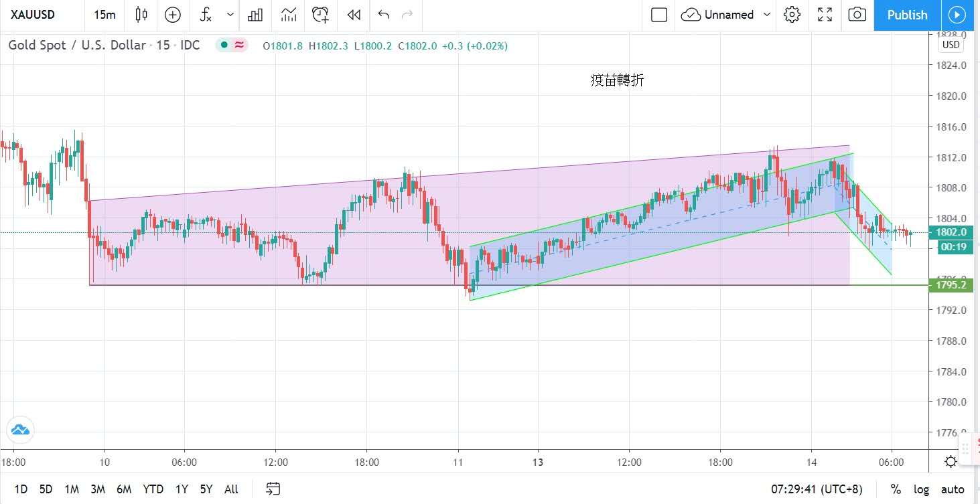Expand the arrow next to the fx icon
980x504 pixels.
click(x=230, y=15)
